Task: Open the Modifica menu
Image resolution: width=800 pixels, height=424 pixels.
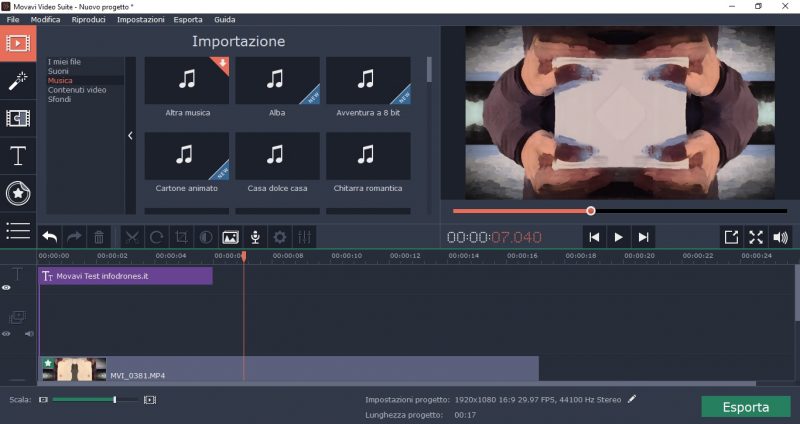Action: (45, 19)
